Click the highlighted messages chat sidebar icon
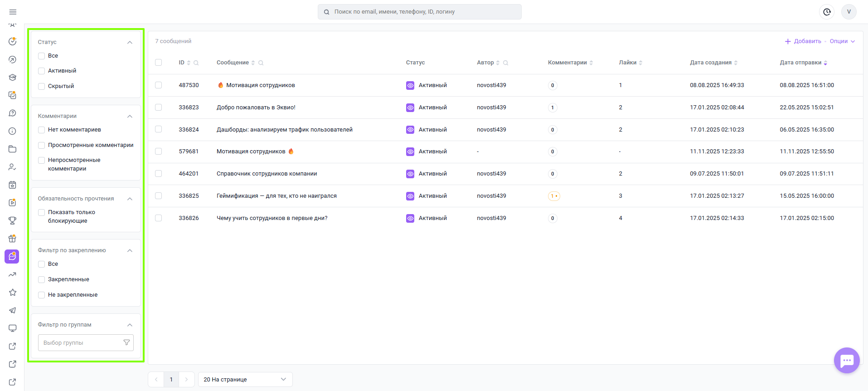 (12, 256)
